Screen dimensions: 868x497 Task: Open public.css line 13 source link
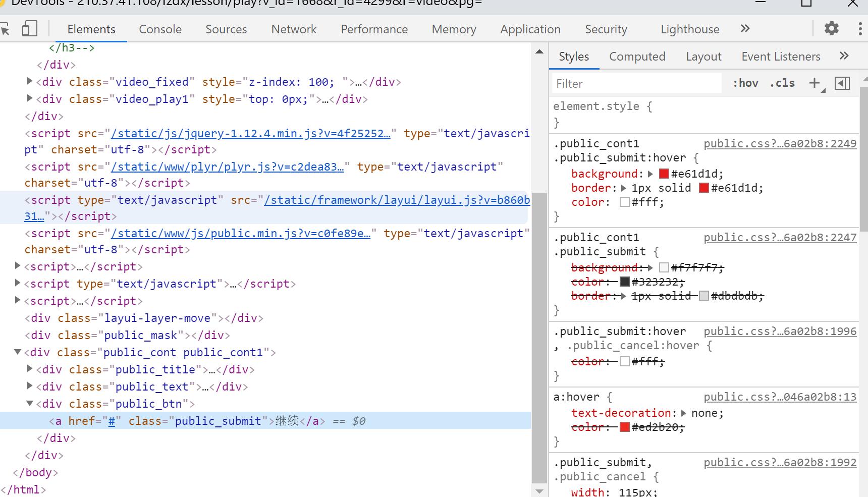coord(780,397)
